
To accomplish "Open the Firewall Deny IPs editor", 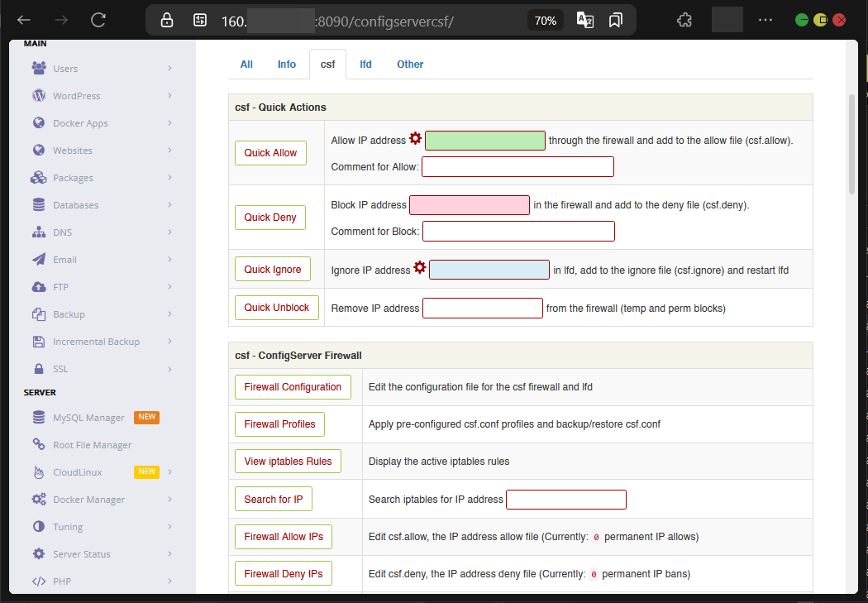I will point(284,574).
